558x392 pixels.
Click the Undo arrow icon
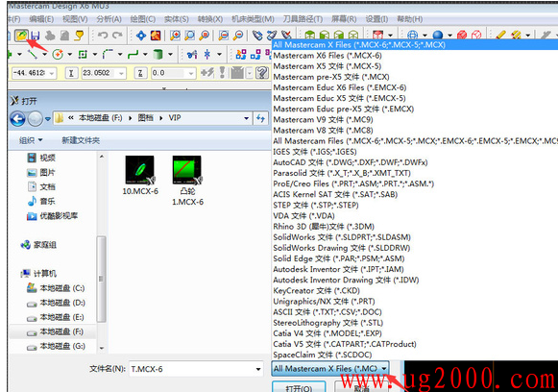(103, 36)
